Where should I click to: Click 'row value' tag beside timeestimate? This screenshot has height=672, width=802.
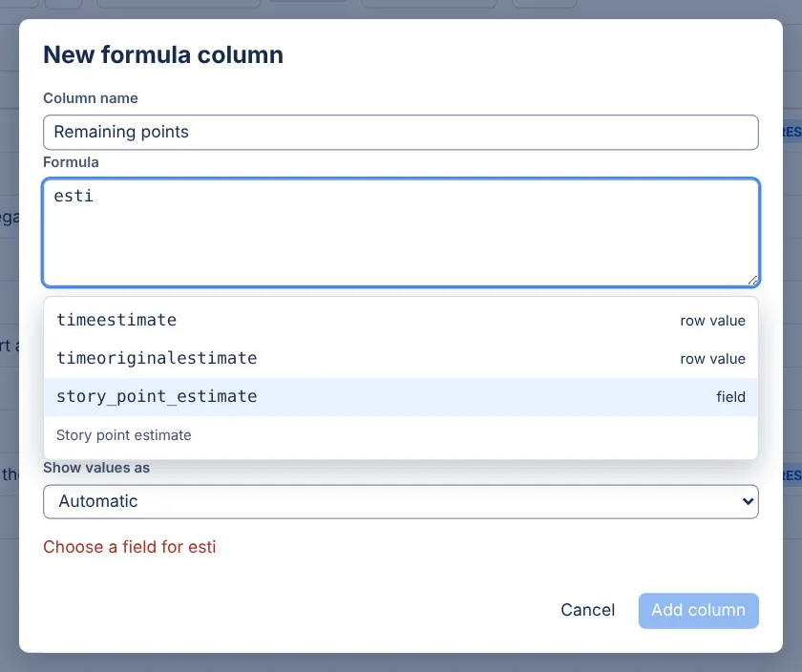click(x=712, y=321)
